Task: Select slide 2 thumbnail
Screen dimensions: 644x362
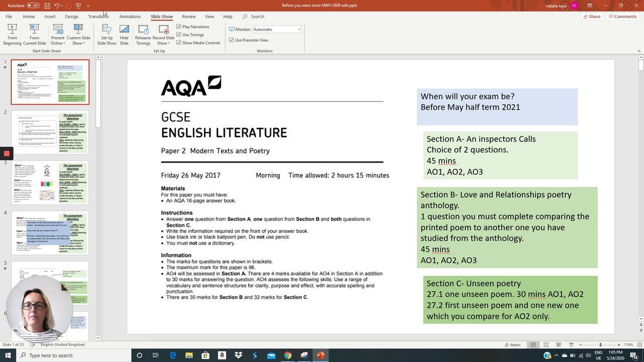Action: pyautogui.click(x=50, y=132)
